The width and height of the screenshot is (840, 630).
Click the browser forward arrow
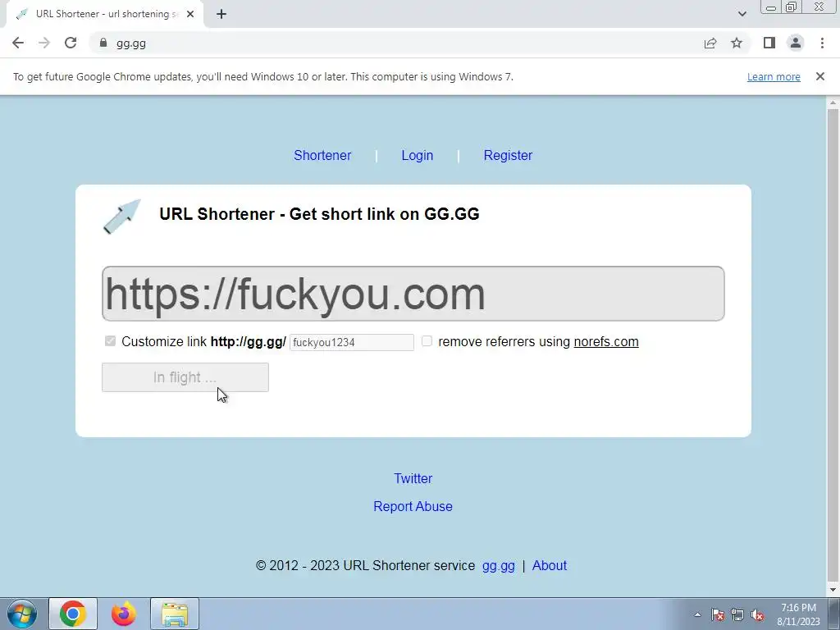tap(44, 43)
